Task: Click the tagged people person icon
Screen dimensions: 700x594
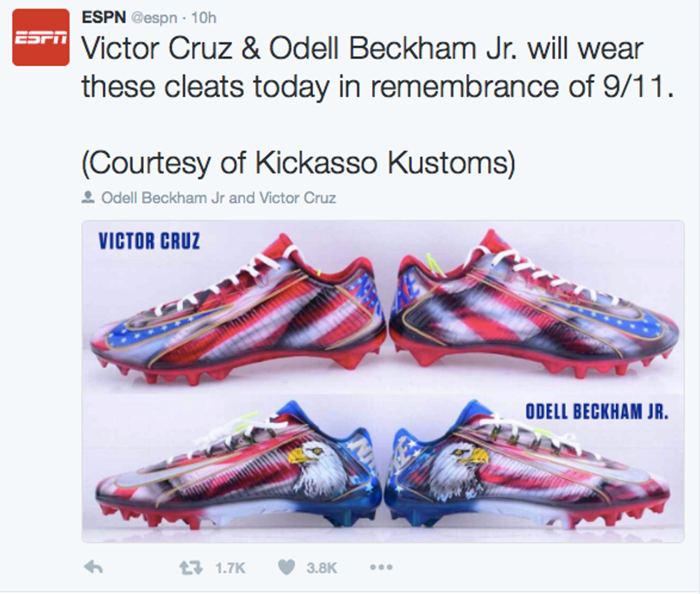Action: point(89,198)
